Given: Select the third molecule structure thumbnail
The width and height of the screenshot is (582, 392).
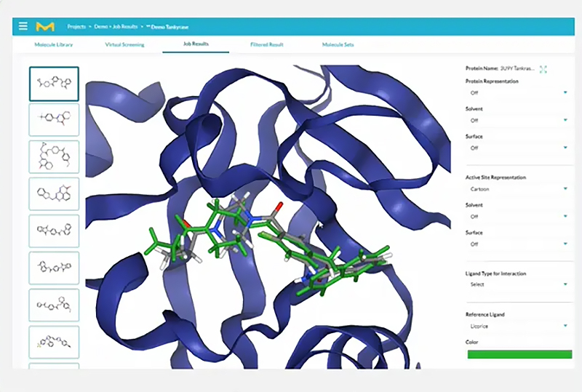Looking at the screenshot, I should (54, 156).
